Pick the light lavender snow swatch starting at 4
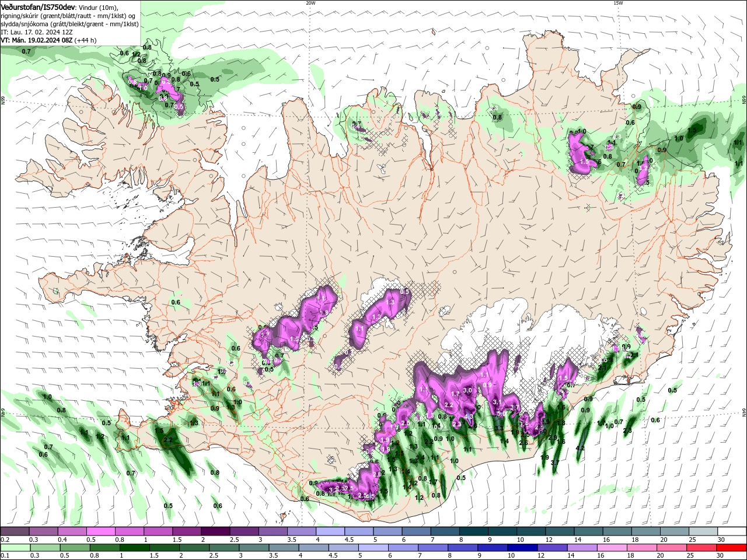This screenshot has height=560, width=747. tap(330, 531)
